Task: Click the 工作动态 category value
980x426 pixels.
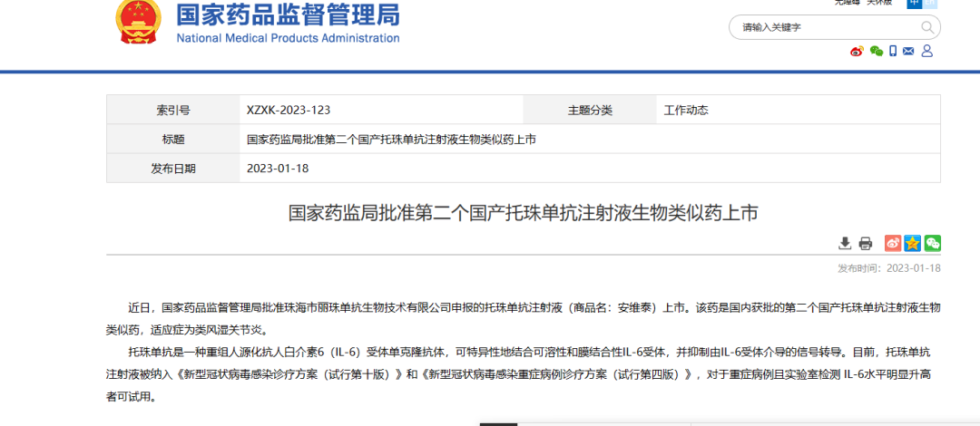Action: pos(686,111)
